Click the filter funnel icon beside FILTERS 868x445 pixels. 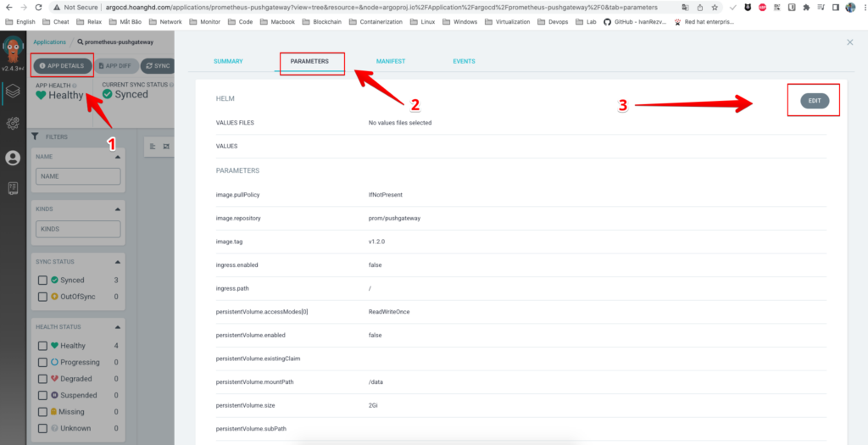[36, 136]
